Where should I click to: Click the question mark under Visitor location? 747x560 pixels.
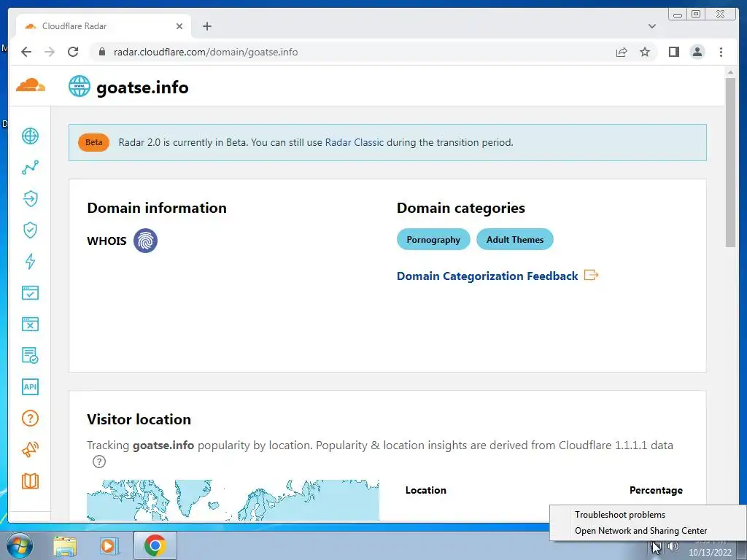(x=99, y=462)
